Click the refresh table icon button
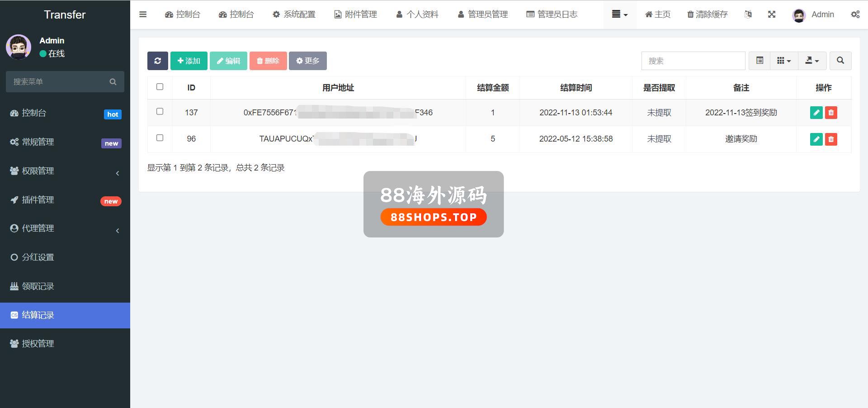This screenshot has width=868, height=408. coord(157,61)
